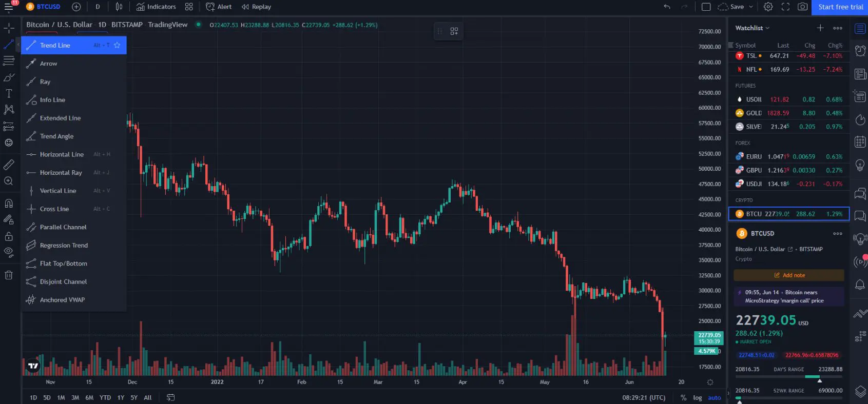The height and width of the screenshot is (404, 868).
Task: Toggle stay in drawing mode
Action: [x=9, y=220]
